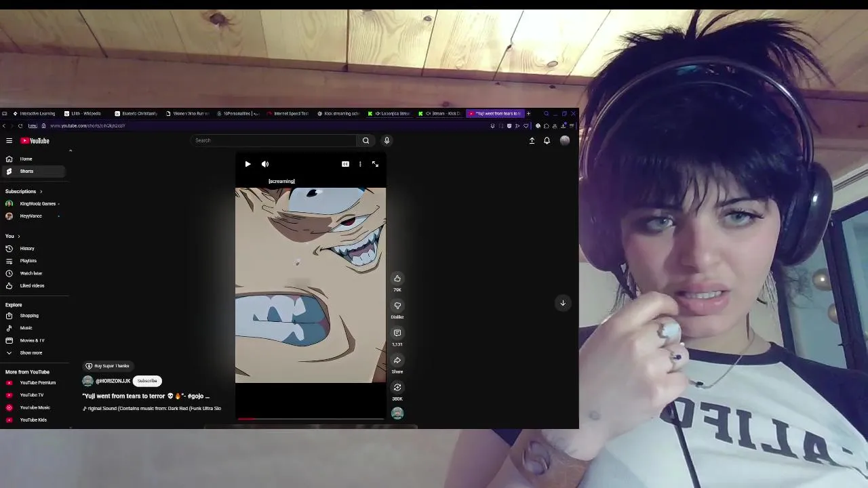868x488 pixels.
Task: Like the Short with 70K likes
Action: [397, 279]
